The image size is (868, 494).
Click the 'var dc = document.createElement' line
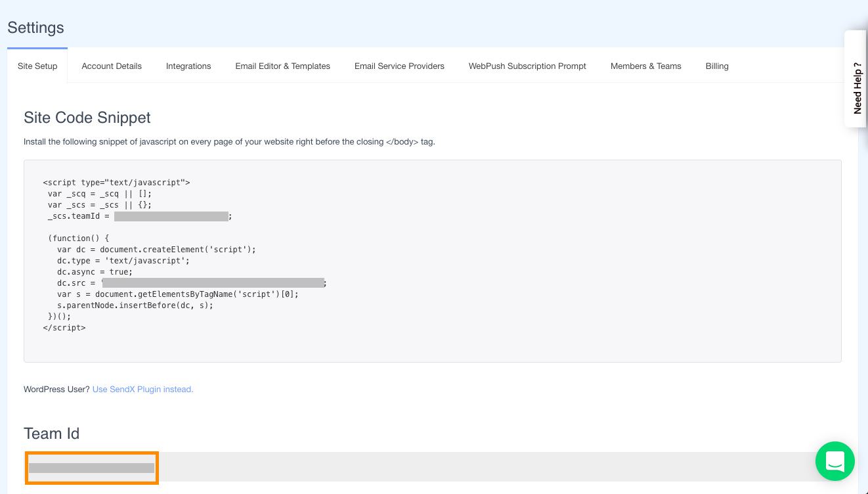click(156, 250)
